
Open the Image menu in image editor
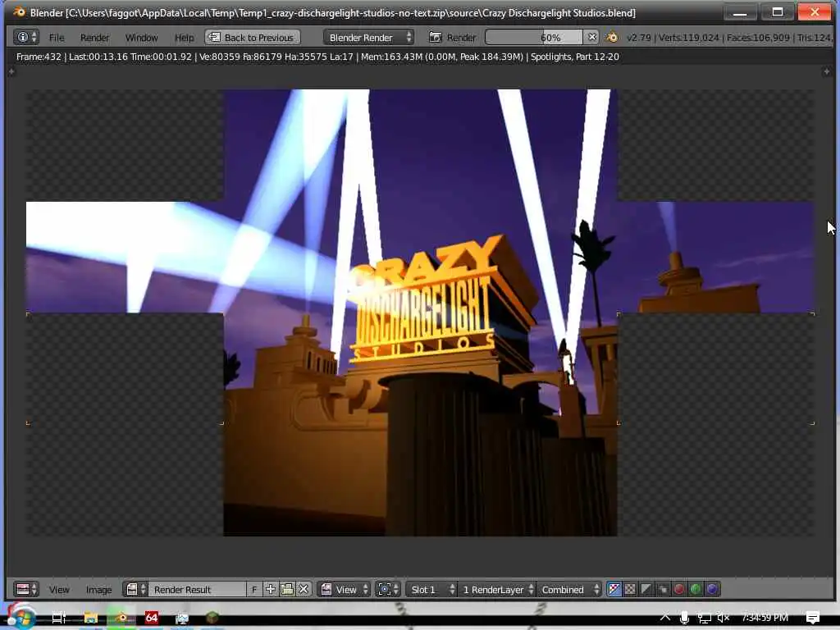pos(98,590)
